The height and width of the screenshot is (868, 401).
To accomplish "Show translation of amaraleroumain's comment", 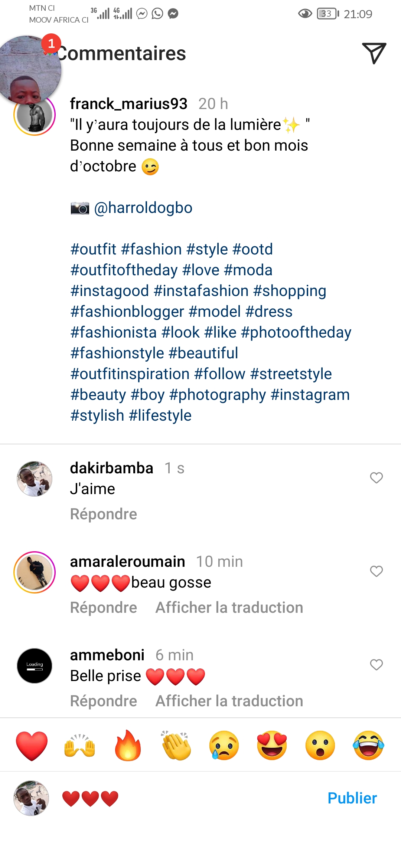I will [x=229, y=608].
